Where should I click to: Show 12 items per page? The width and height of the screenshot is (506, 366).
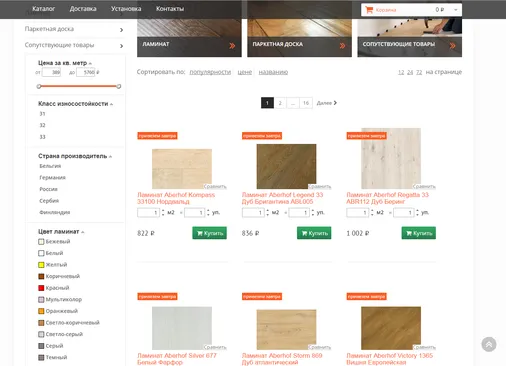(x=401, y=72)
